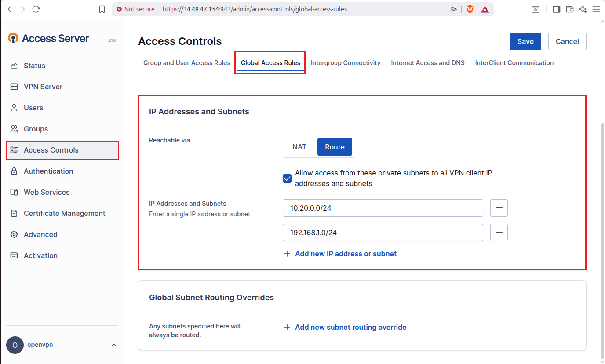The width and height of the screenshot is (605, 364).
Task: Click the Groups people icon
Action: tap(14, 129)
